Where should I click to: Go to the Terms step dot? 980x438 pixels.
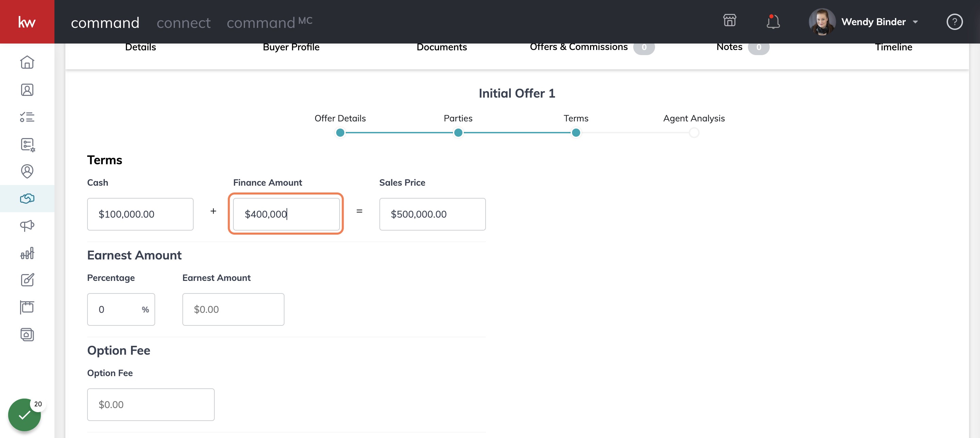(576, 133)
